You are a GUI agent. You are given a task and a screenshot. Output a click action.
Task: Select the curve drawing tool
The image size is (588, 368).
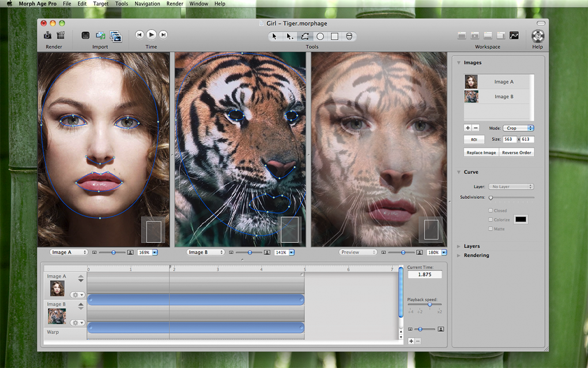pos(305,36)
